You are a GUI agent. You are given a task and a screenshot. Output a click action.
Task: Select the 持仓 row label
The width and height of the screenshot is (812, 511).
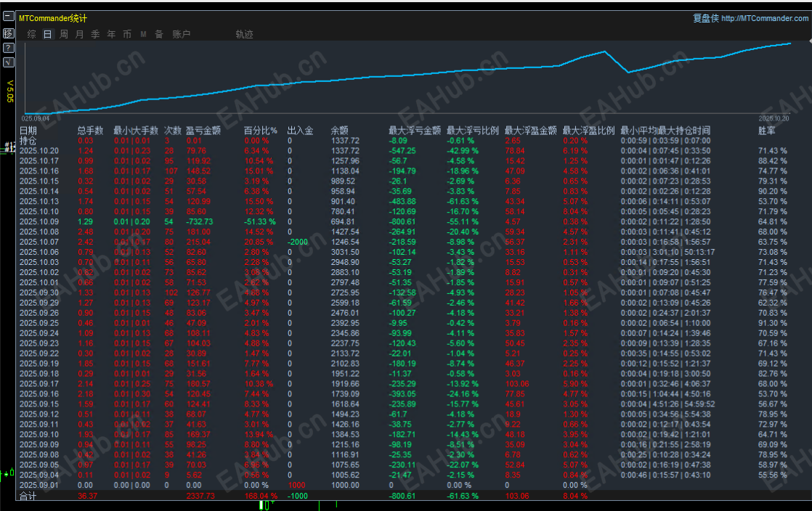(x=28, y=141)
